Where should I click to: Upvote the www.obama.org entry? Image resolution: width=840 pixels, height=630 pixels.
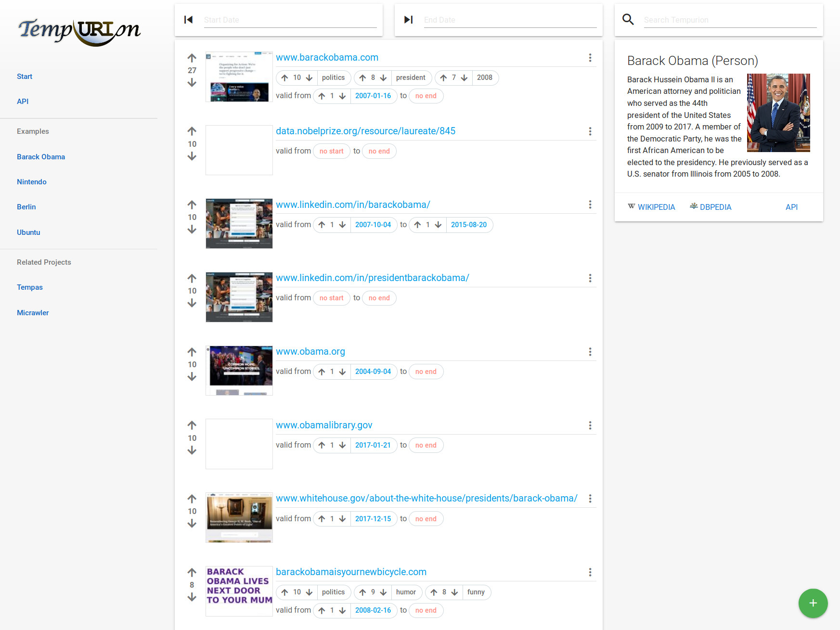(x=192, y=352)
